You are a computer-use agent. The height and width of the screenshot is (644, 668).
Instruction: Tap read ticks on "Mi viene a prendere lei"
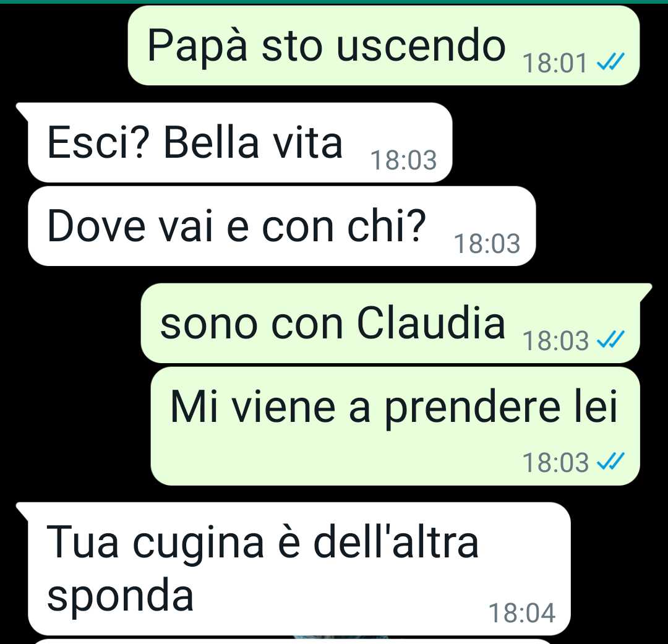pos(610,461)
